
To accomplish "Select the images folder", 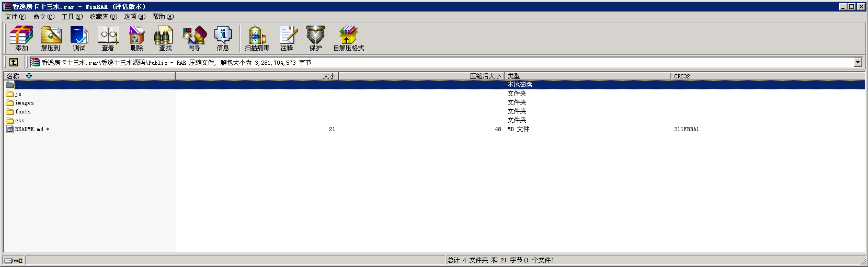I will pos(24,103).
